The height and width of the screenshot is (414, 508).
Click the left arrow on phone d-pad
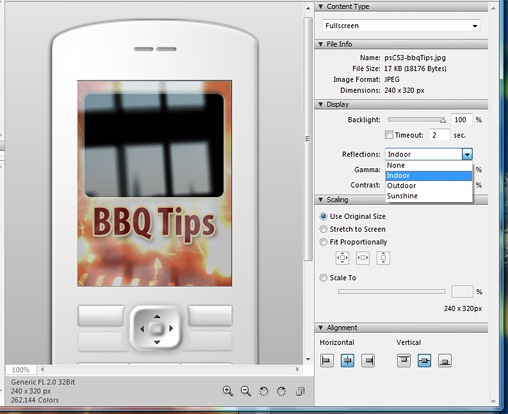pos(142,329)
